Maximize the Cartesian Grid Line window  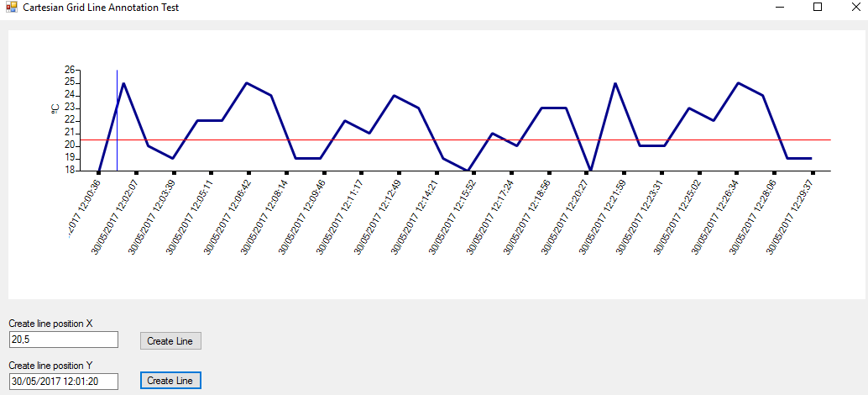coord(817,8)
